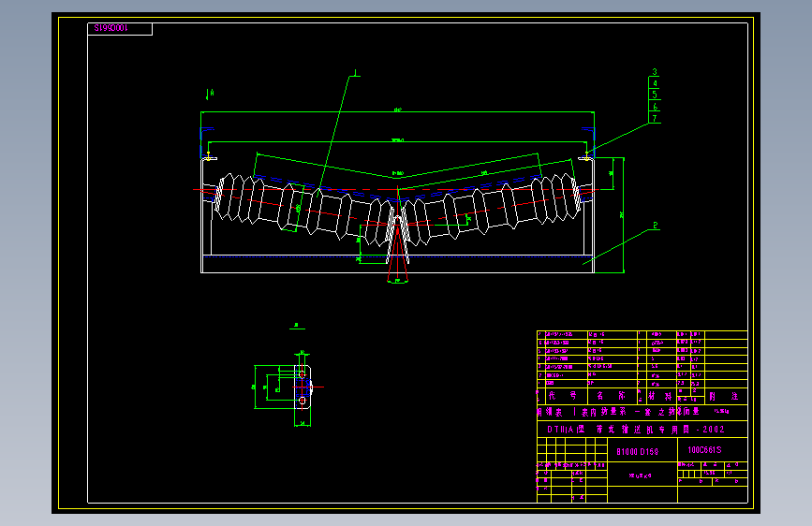Click the 100C661S drawing code
This screenshot has height=526, width=812.
tap(704, 450)
